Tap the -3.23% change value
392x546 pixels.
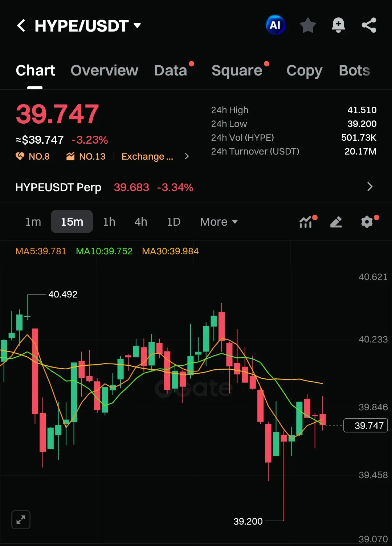point(90,140)
